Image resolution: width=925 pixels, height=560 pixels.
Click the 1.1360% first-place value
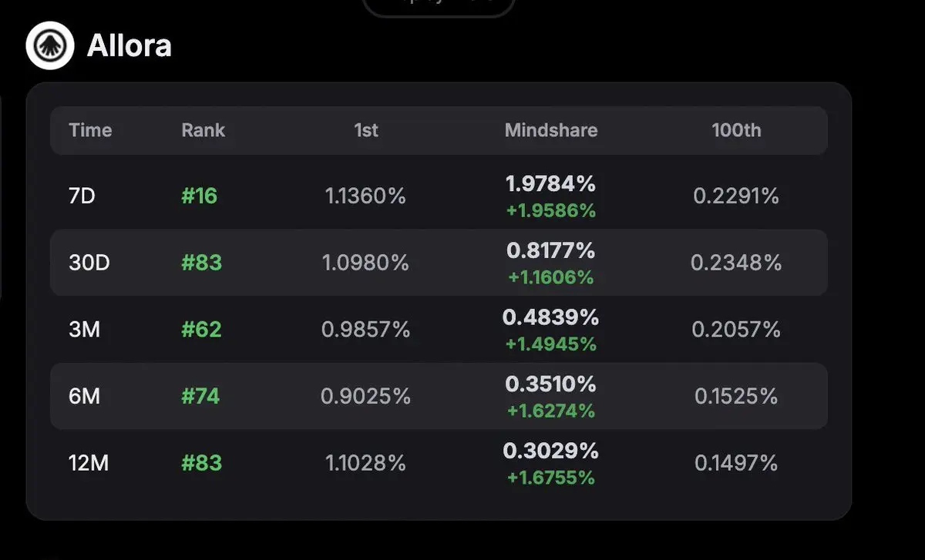click(366, 196)
